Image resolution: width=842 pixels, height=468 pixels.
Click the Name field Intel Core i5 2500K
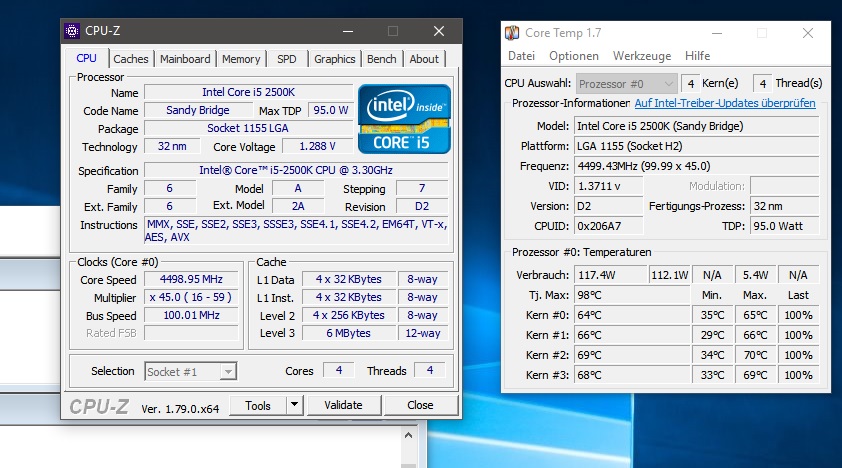[x=249, y=92]
